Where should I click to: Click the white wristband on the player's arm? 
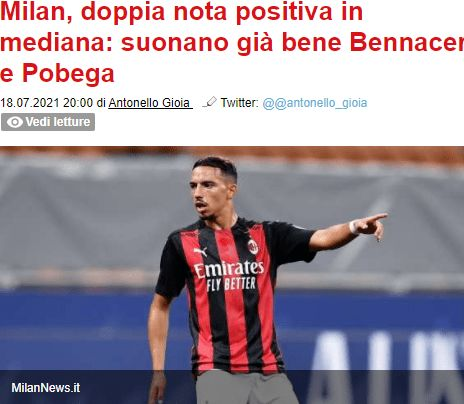pyautogui.click(x=353, y=227)
